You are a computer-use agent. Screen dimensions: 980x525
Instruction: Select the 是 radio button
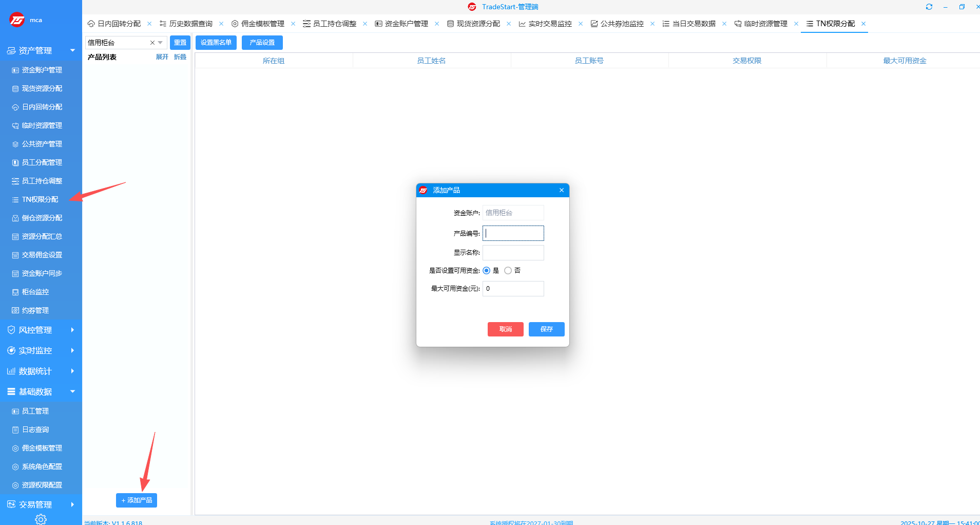point(487,271)
